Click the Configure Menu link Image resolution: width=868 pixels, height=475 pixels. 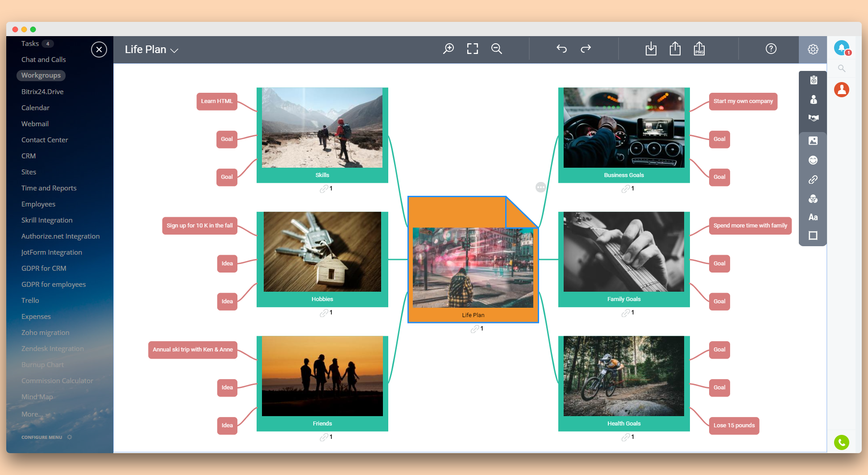pyautogui.click(x=42, y=437)
